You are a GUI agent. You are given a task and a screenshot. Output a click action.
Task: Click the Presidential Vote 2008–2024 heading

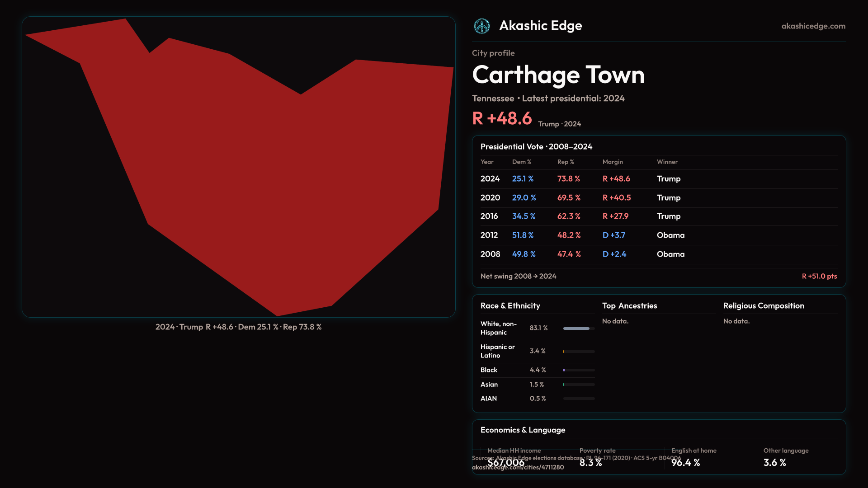click(x=536, y=147)
